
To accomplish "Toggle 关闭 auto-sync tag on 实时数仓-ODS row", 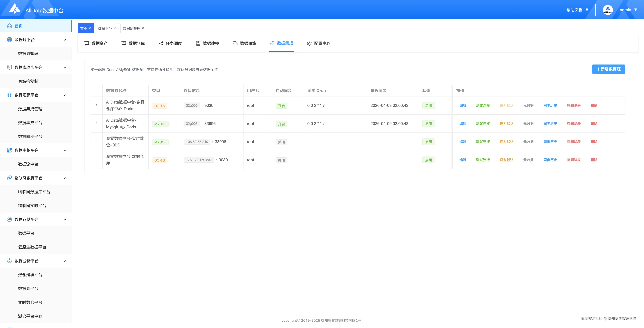I will click(281, 142).
